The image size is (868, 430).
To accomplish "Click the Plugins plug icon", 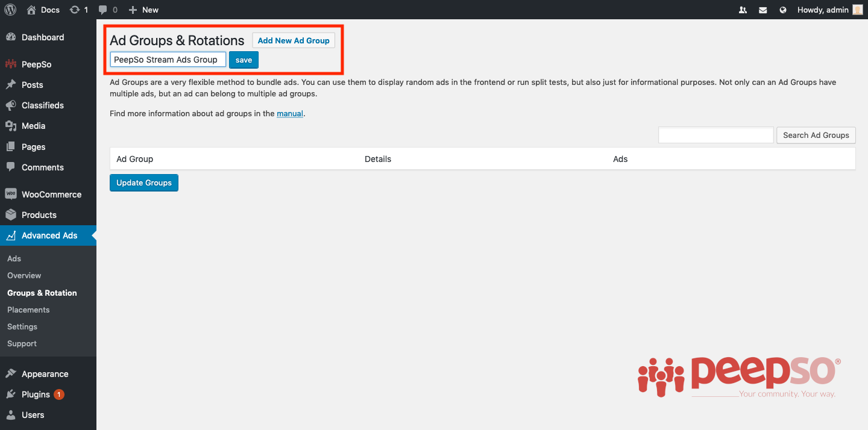I will pyautogui.click(x=11, y=394).
